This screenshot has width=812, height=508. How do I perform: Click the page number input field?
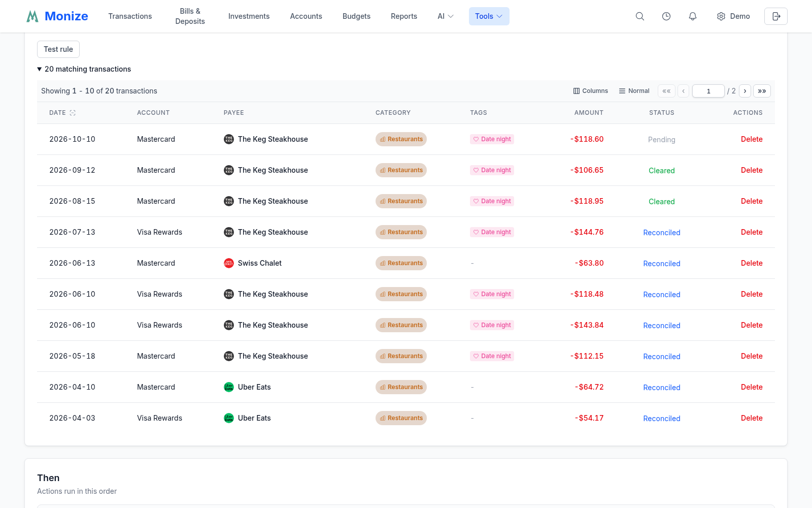point(708,91)
